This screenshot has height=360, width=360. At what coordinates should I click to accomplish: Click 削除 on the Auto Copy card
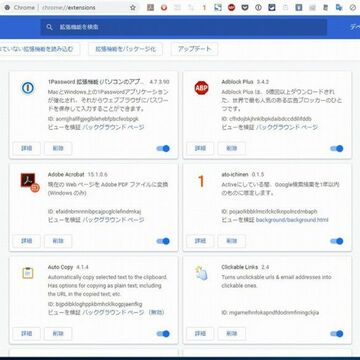[x=58, y=334]
